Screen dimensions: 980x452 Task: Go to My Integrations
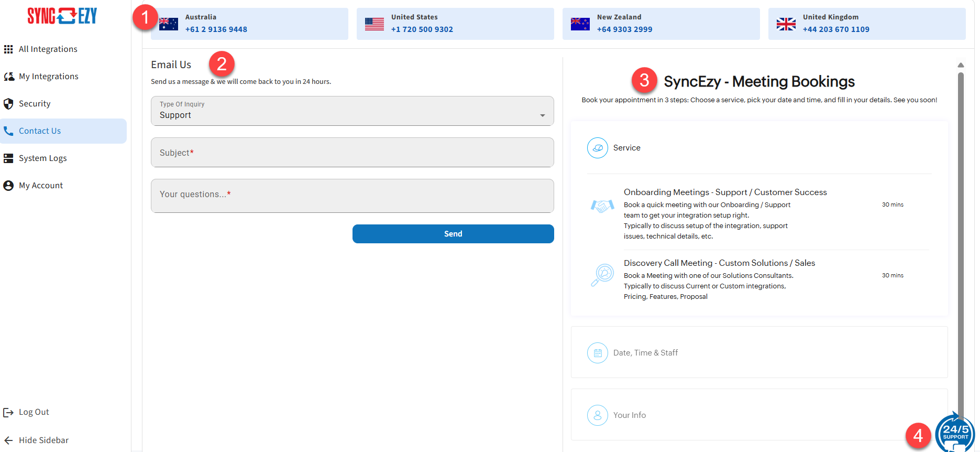coord(63,77)
